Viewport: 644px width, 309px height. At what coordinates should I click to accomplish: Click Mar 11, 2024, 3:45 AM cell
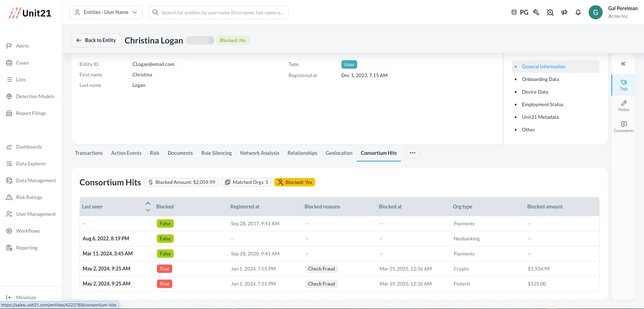coord(108,254)
